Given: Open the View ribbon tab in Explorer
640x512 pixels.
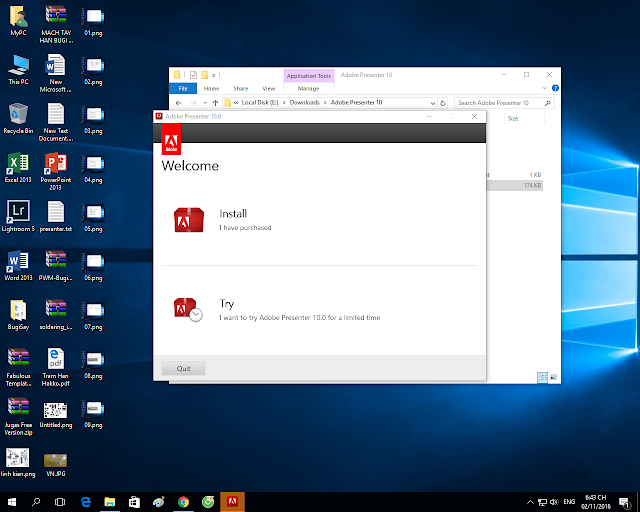Looking at the screenshot, I should tap(268, 89).
